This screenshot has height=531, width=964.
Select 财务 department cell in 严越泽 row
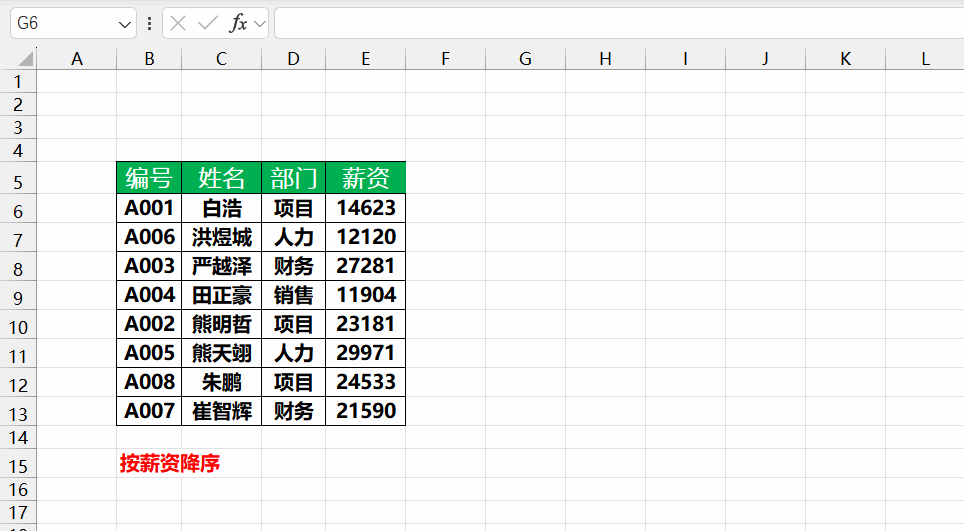coord(293,266)
